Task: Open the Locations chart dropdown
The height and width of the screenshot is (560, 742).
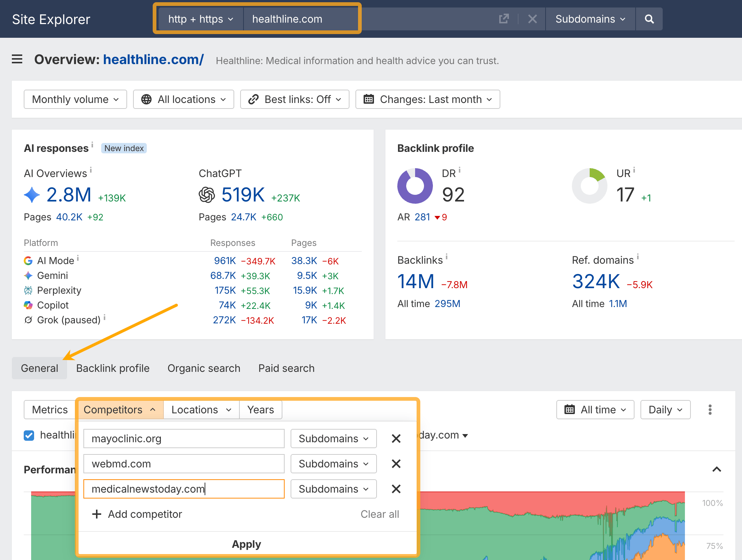Action: 201,410
